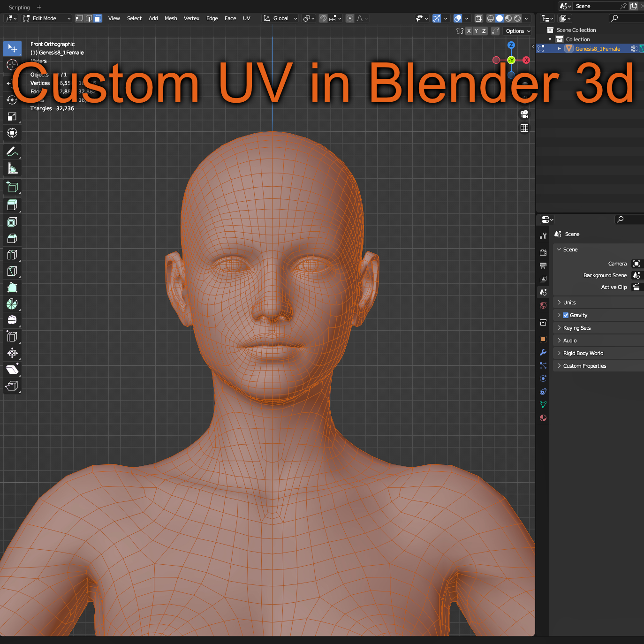Open the Vertex menu

click(191, 18)
